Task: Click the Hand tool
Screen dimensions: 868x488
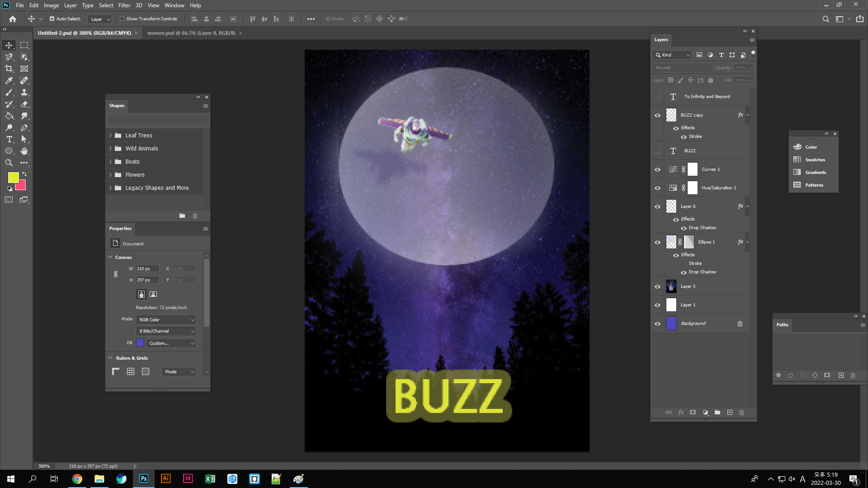Action: (x=24, y=151)
